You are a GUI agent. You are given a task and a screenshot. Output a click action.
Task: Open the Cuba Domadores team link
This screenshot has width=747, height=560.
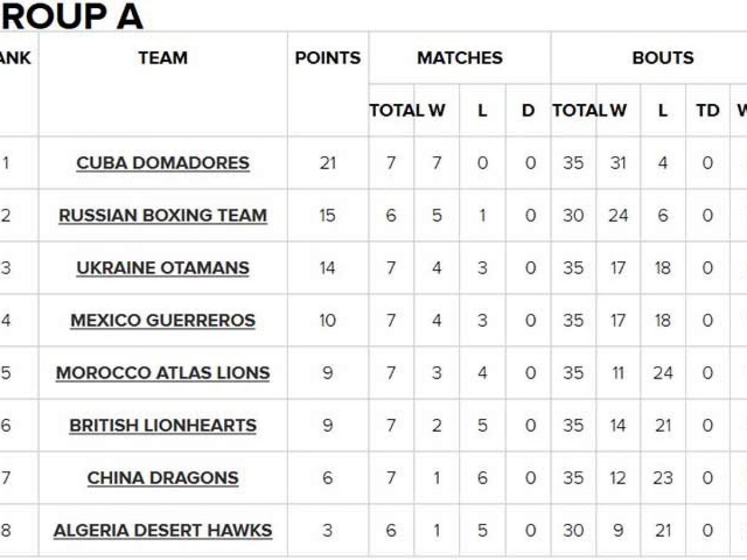(162, 163)
